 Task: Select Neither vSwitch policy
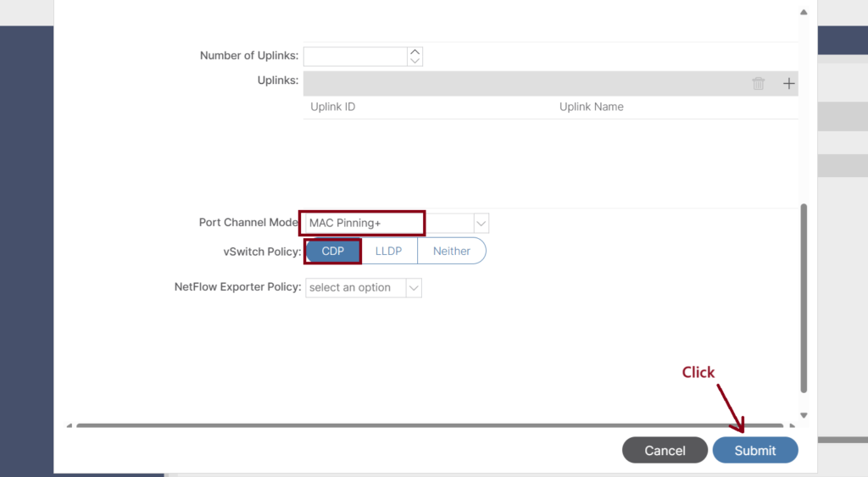click(452, 252)
